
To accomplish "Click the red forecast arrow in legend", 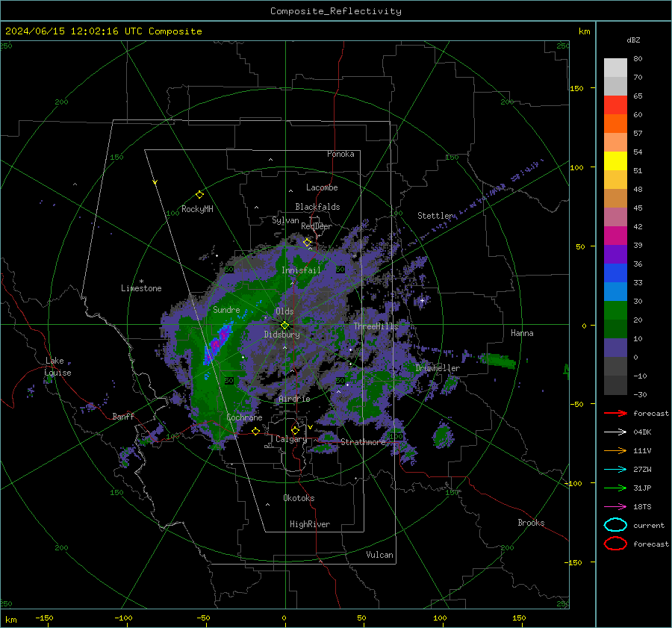I will (x=615, y=413).
